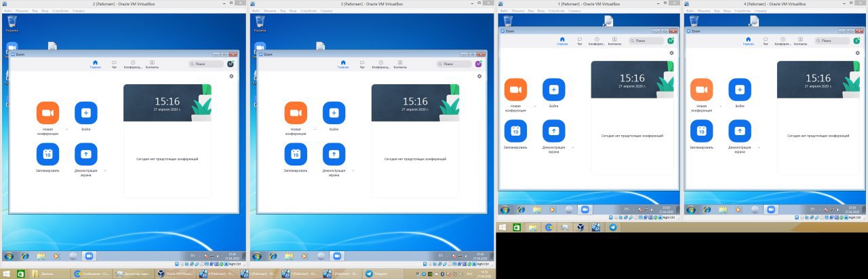The width and height of the screenshot is (868, 279).
Task: Open the Файл menu of VM 2 VirtualBox window
Action: (8, 11)
